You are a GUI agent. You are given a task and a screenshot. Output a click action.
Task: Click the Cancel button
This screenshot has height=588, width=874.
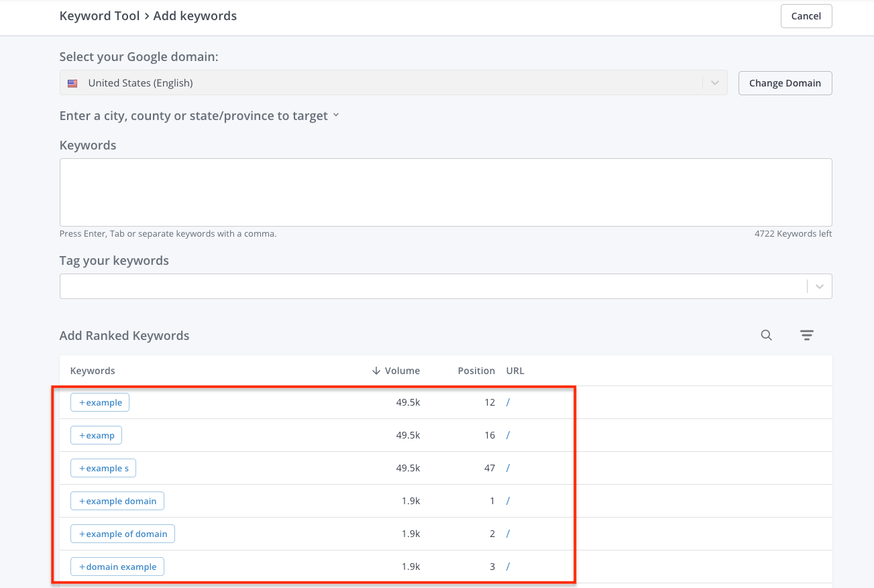tap(806, 16)
